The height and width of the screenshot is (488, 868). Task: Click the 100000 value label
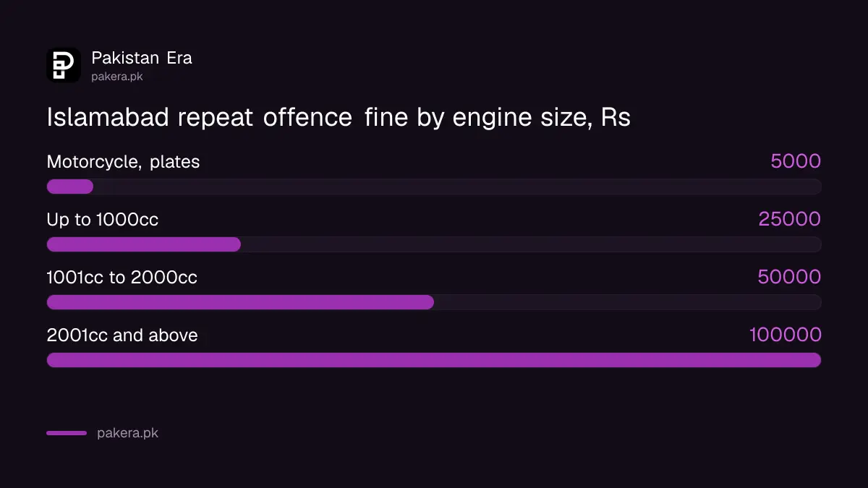pos(786,335)
